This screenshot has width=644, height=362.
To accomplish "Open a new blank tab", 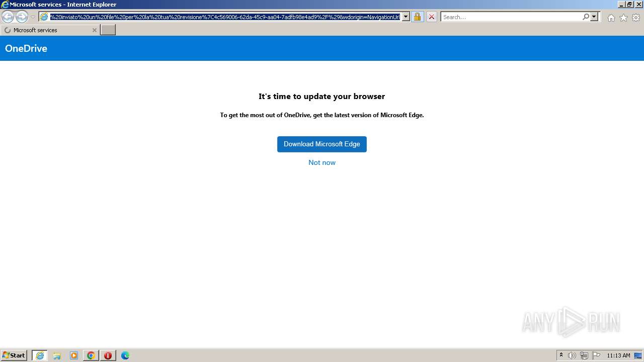I will pos(108,30).
